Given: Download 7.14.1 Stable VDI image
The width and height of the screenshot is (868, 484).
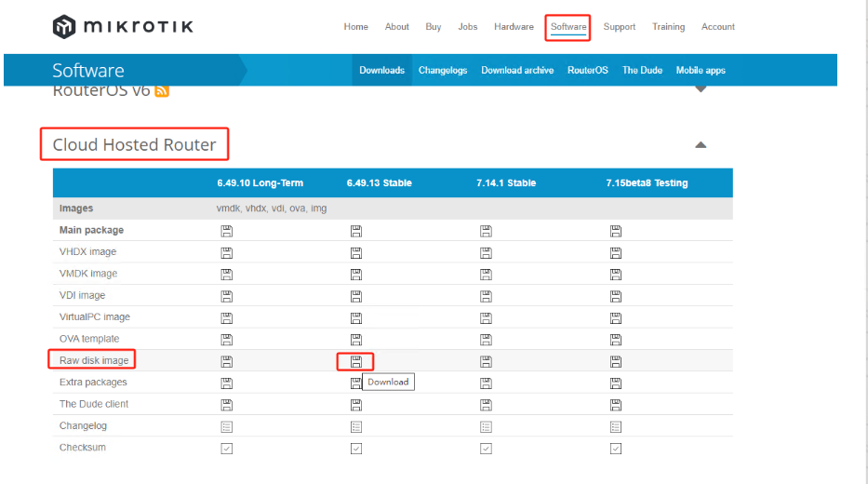Looking at the screenshot, I should point(486,296).
